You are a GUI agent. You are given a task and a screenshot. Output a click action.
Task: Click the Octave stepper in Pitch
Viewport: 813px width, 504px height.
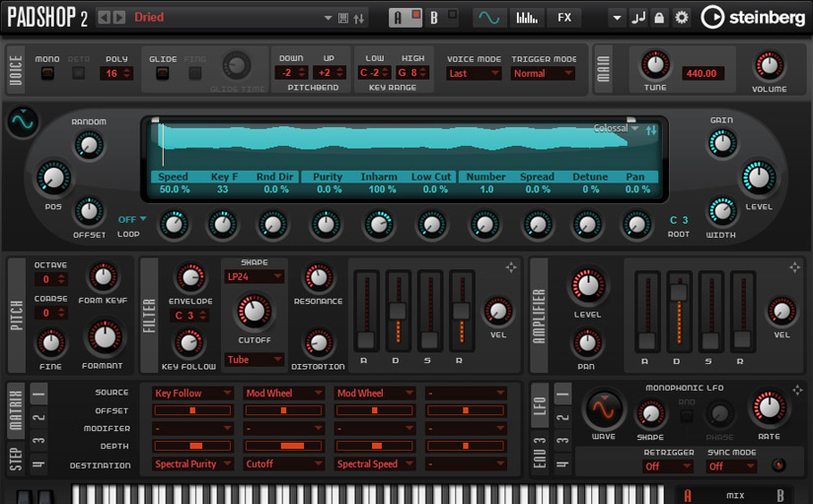click(x=51, y=279)
